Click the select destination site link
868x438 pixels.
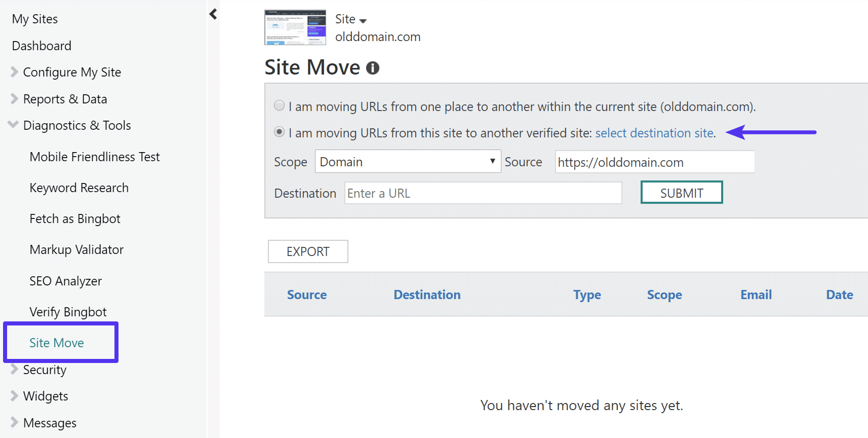654,133
